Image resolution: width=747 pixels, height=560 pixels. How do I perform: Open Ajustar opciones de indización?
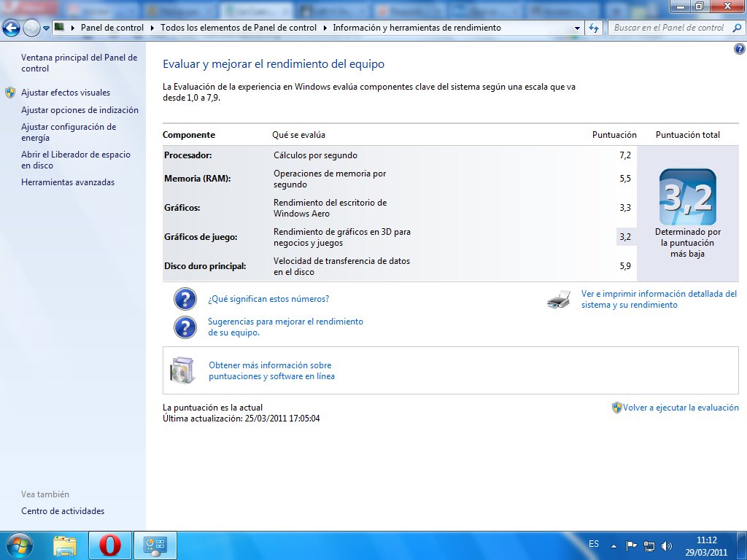point(80,110)
